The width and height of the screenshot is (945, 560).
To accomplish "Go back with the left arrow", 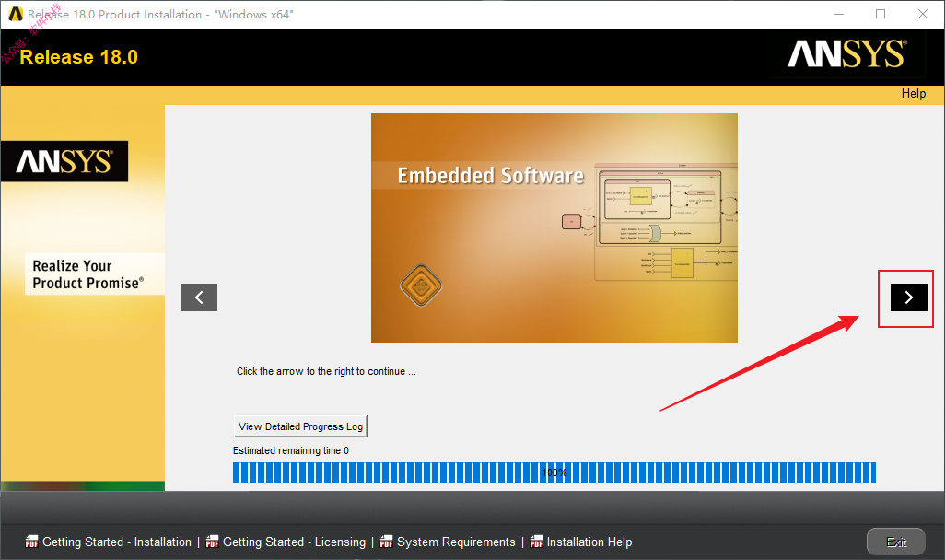I will point(199,297).
